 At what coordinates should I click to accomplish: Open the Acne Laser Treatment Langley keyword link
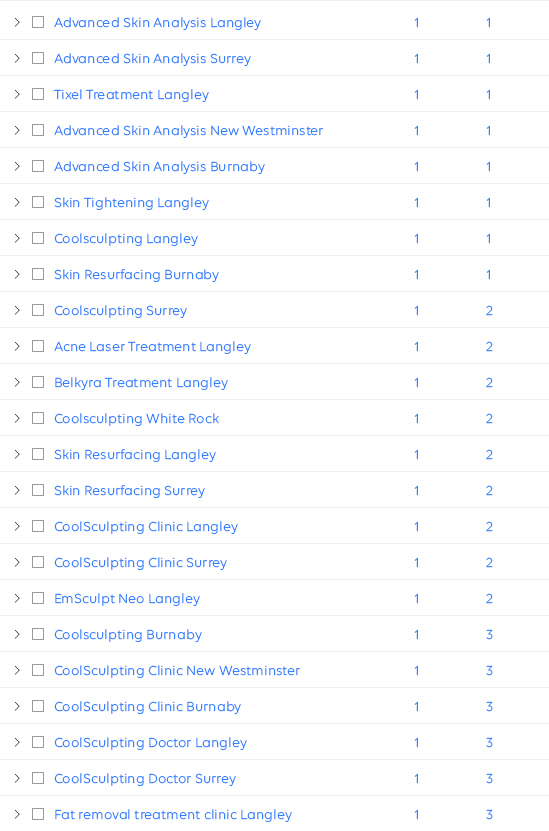point(153,347)
